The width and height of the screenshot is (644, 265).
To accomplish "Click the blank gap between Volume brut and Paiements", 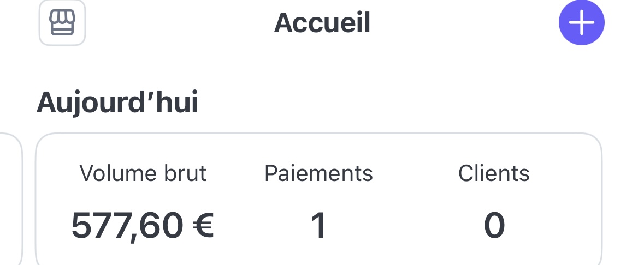I will [x=235, y=199].
